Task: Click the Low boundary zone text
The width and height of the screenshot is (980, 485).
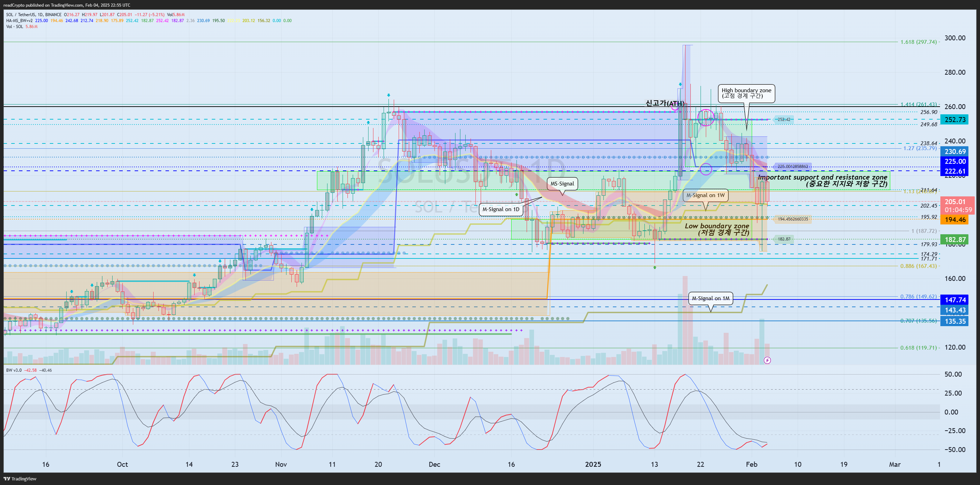Action: [717, 229]
